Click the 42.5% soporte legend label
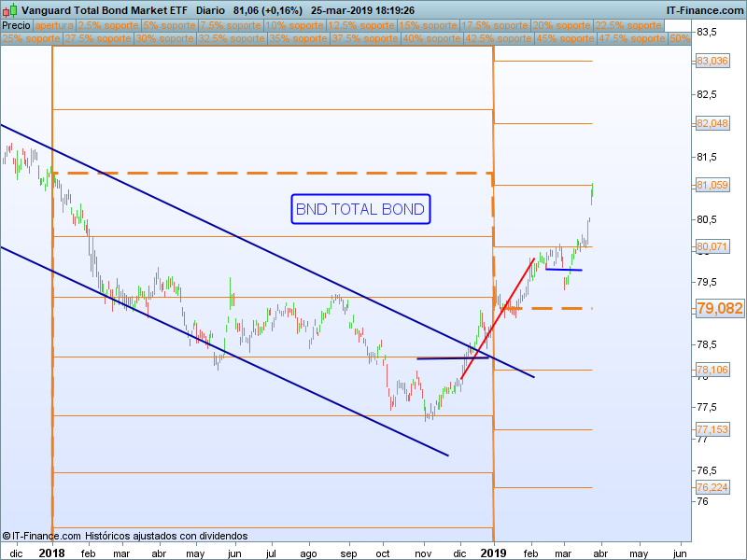The height and width of the screenshot is (560, 747). point(499,38)
